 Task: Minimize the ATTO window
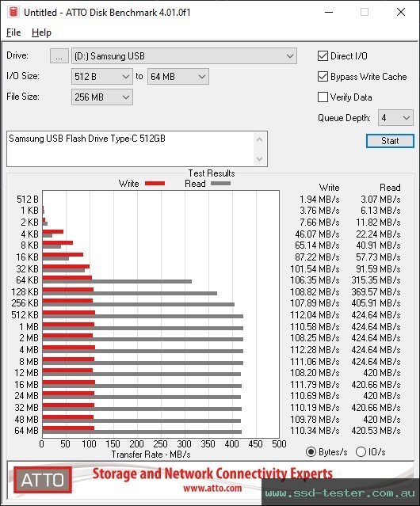[329, 12]
